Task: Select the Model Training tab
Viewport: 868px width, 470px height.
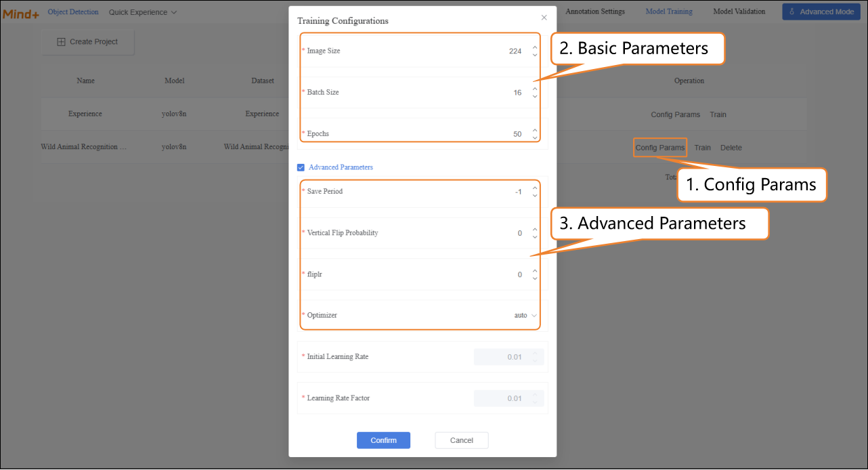Action: tap(668, 12)
